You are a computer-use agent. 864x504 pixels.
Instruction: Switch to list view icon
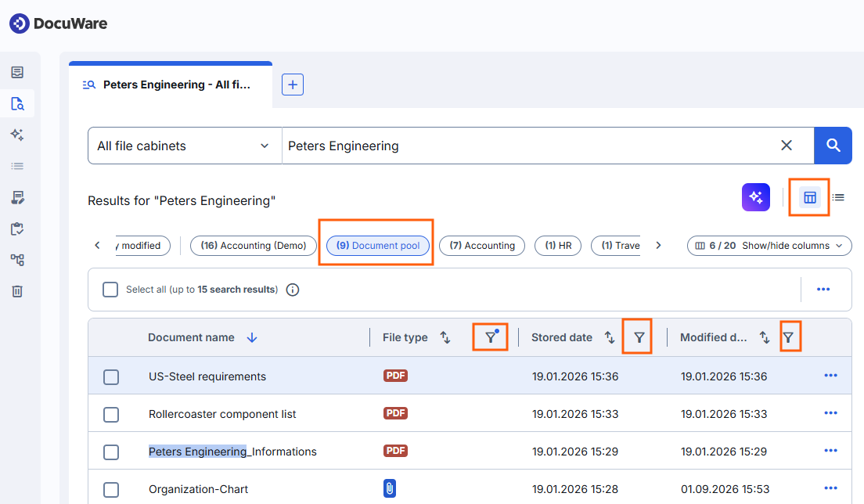tap(838, 197)
